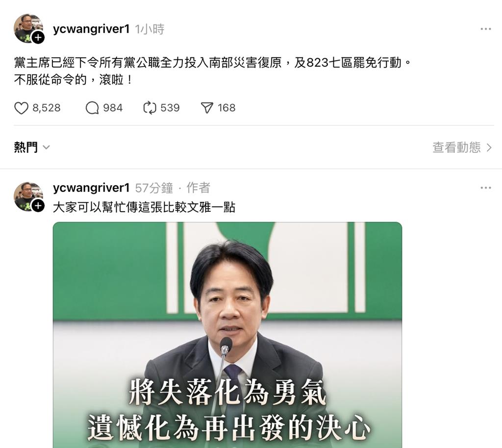Open ycwangriver1 profile from the top post username

pos(91,29)
